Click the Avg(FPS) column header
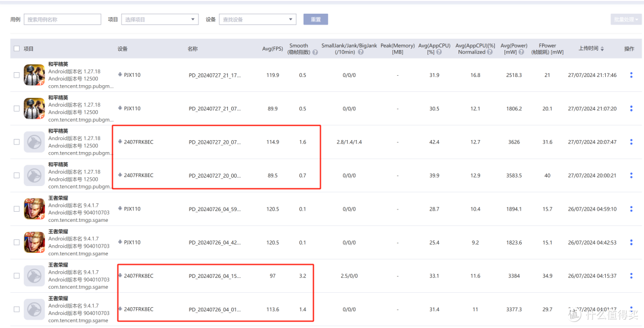 (273, 49)
